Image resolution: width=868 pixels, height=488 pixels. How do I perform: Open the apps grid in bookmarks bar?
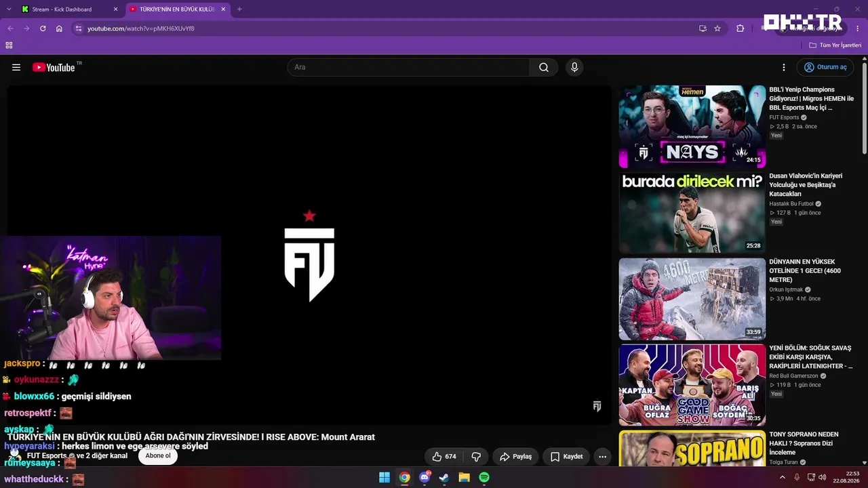(x=9, y=45)
